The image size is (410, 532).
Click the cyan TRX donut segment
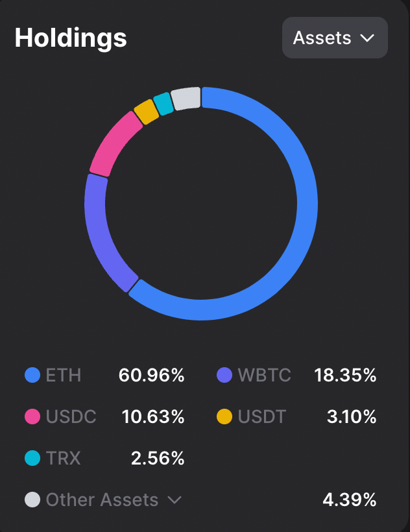(x=163, y=104)
